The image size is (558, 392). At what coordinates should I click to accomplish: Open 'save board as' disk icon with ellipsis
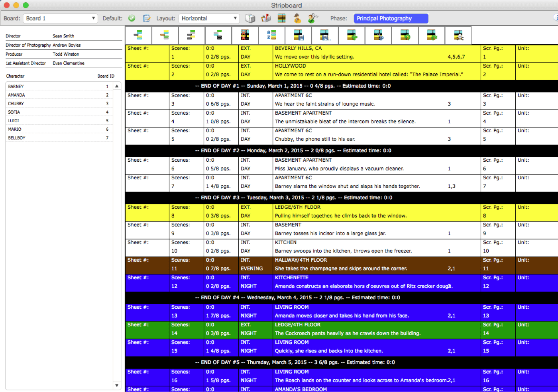pyautogui.click(x=325, y=35)
